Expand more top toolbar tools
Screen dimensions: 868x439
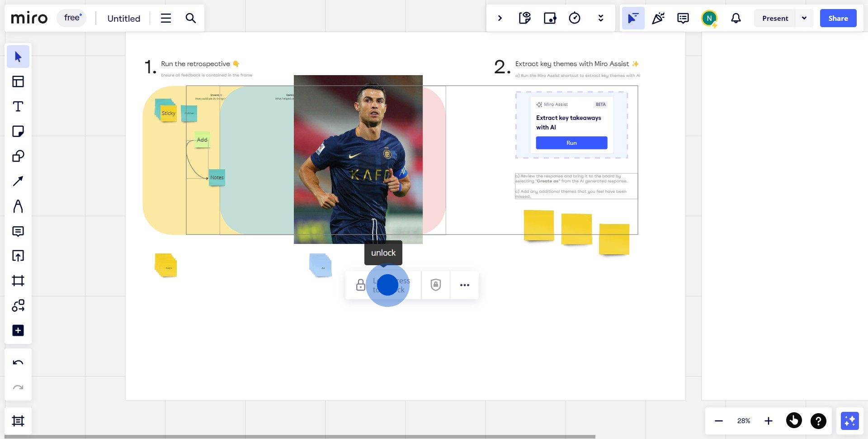point(601,18)
